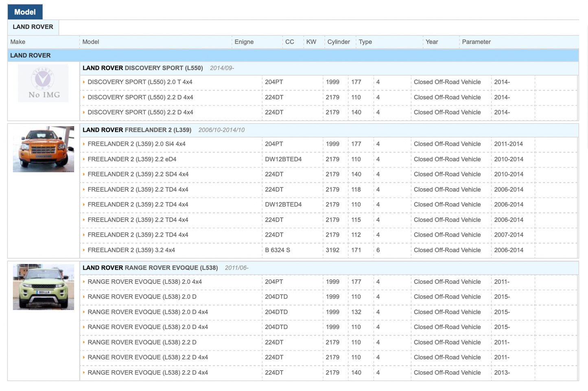Click the orange arrow beside RANGE ROVER EVOQUE 2.2 D

84,343
